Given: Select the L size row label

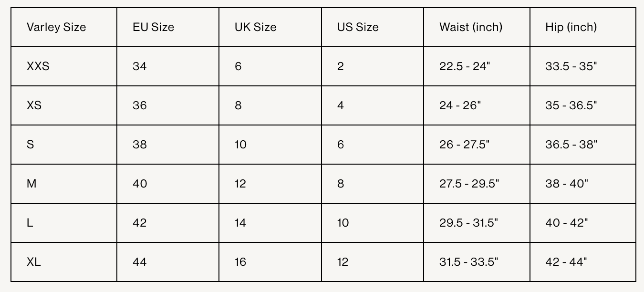Looking at the screenshot, I should tap(64, 223).
